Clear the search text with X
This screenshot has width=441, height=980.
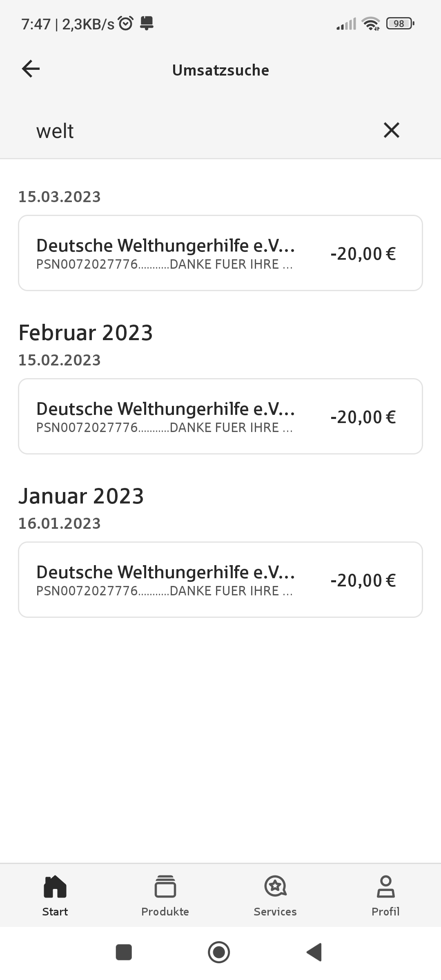pos(391,131)
